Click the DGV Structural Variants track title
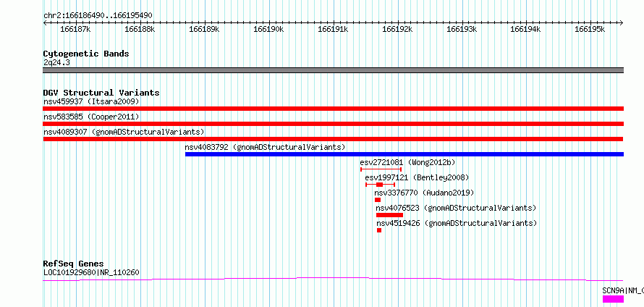 coord(101,93)
